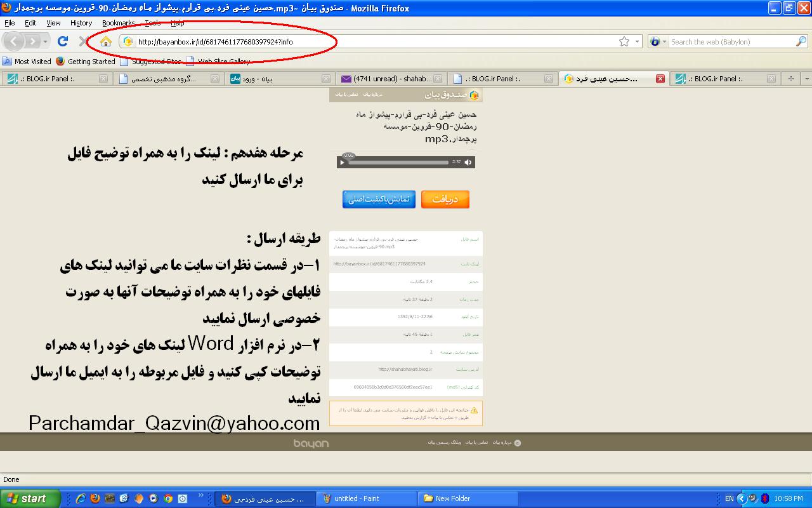Close the (4741 unread) mail tab
This screenshot has width=812, height=508.
click(437, 79)
